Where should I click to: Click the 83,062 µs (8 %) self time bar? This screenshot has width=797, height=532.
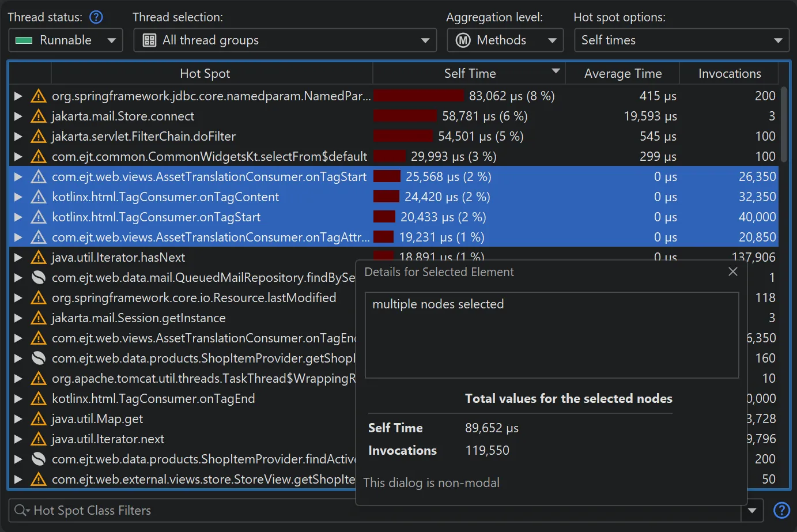pyautogui.click(x=418, y=96)
